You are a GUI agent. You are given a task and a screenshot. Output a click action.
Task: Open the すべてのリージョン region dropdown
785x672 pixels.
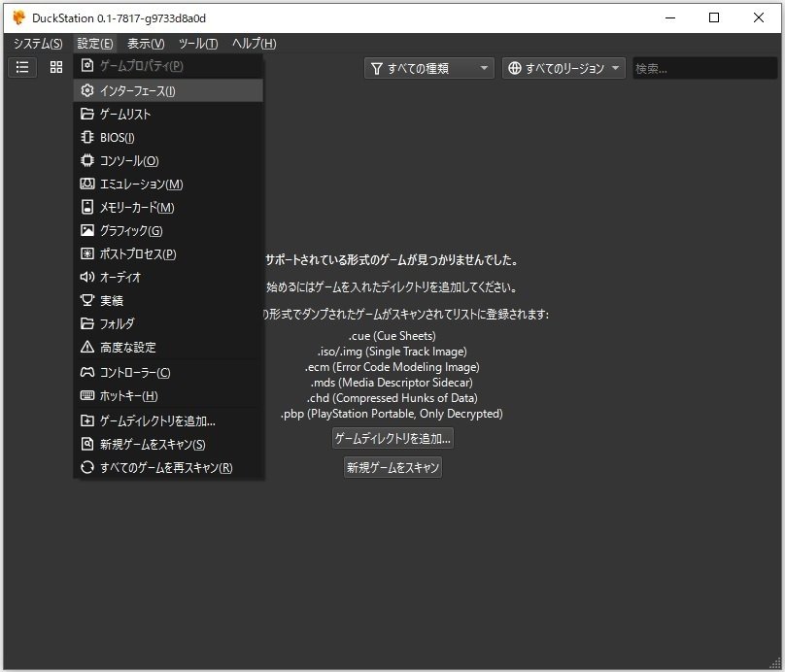click(563, 68)
